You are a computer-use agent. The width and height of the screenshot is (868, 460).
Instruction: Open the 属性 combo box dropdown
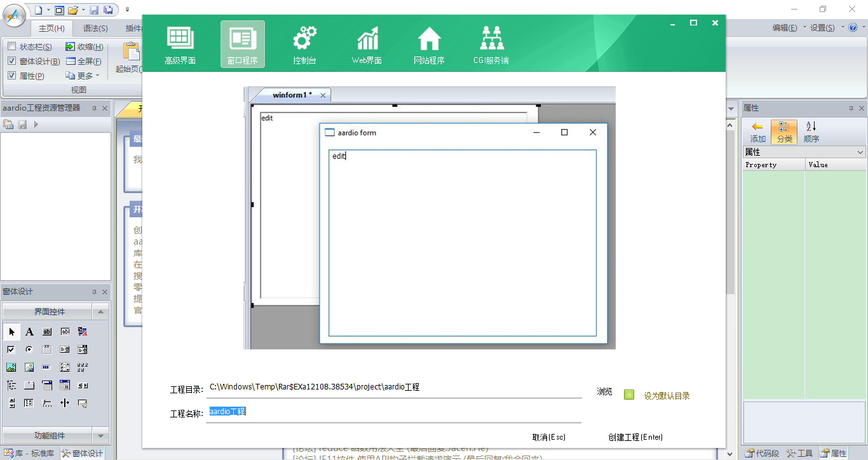tap(860, 152)
